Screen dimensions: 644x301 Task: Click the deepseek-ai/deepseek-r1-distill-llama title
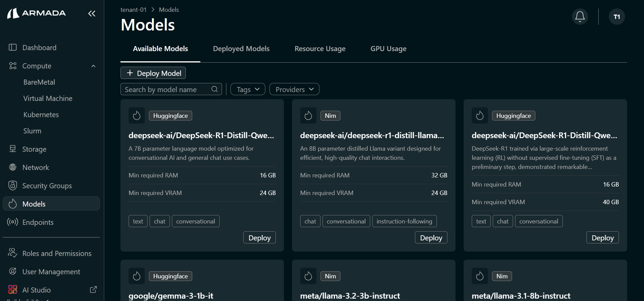click(372, 135)
